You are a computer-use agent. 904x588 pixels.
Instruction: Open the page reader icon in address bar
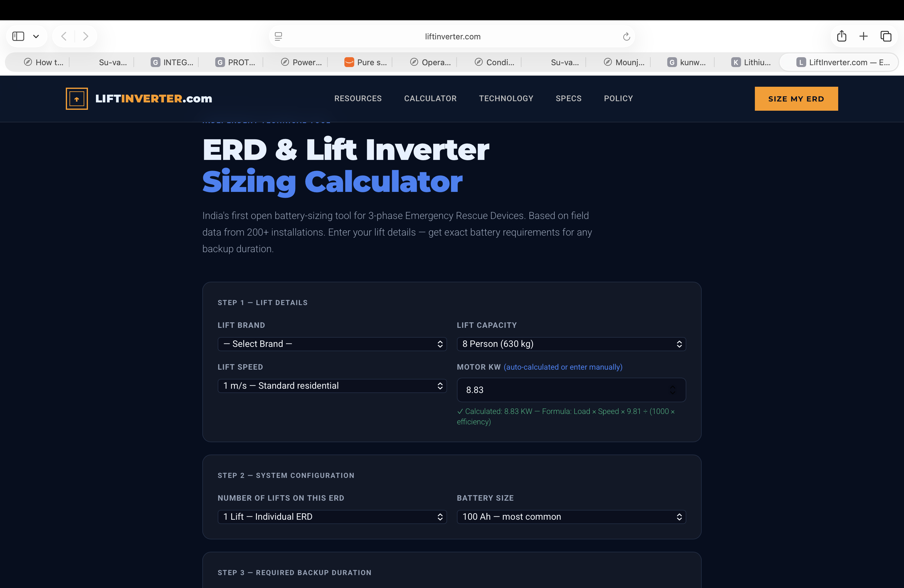tap(278, 37)
